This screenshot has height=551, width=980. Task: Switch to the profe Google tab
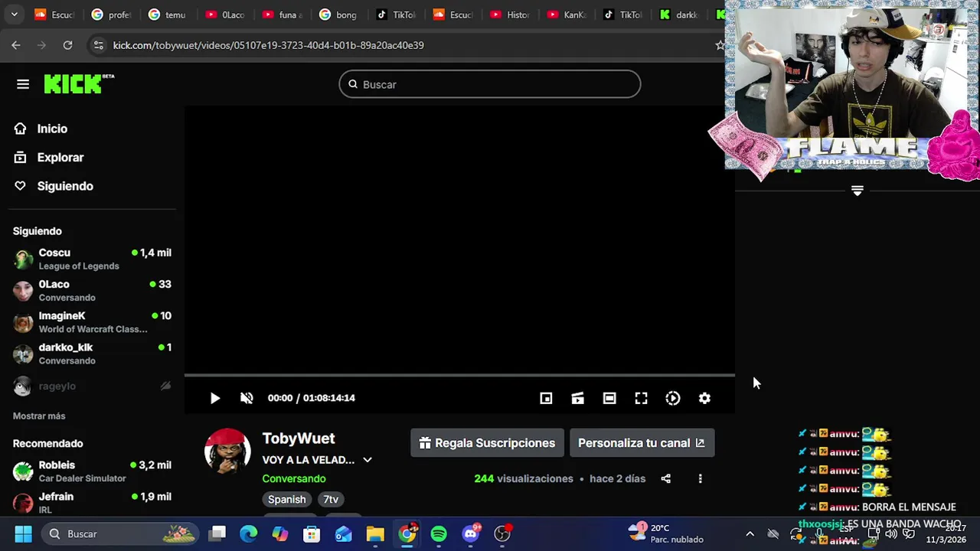pyautogui.click(x=111, y=15)
